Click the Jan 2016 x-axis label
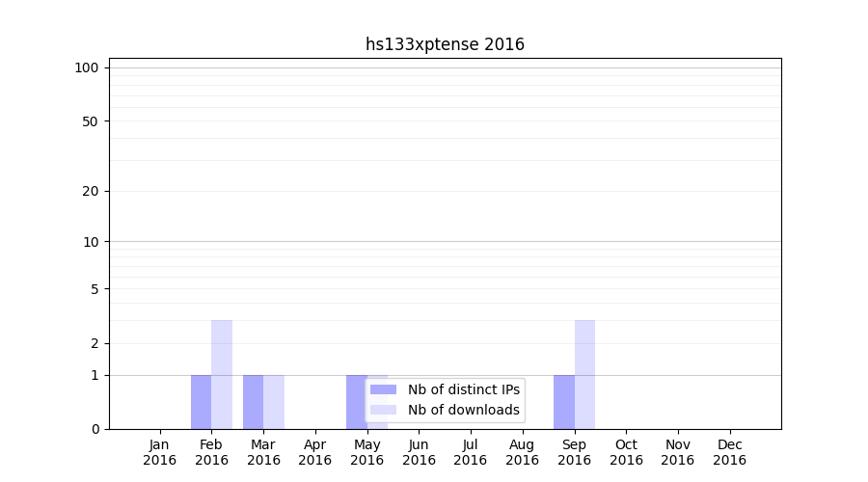 pos(159,452)
